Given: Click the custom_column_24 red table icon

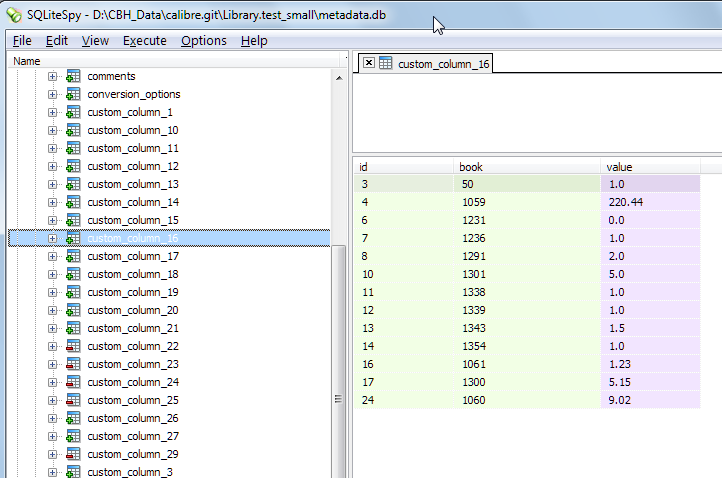Looking at the screenshot, I should click(73, 382).
